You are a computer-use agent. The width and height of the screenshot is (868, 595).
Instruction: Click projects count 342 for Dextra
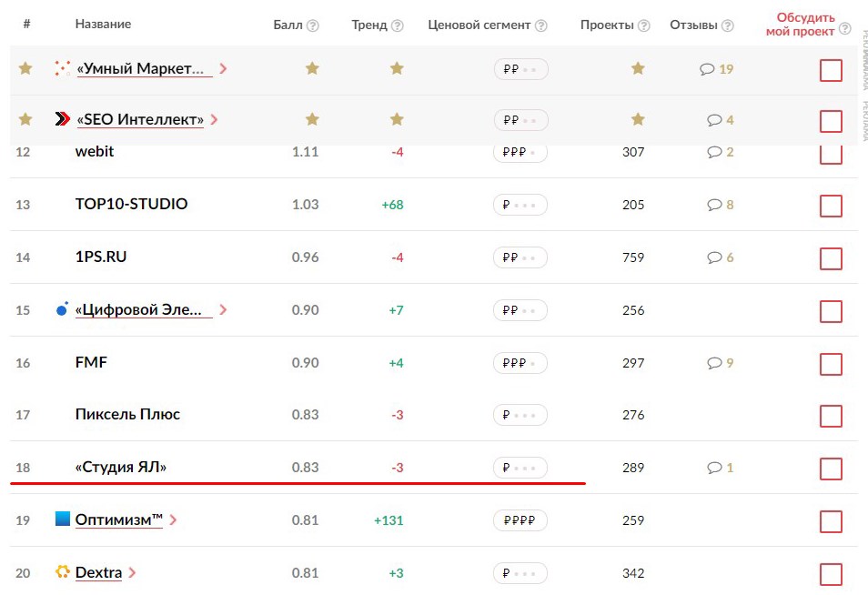click(633, 573)
